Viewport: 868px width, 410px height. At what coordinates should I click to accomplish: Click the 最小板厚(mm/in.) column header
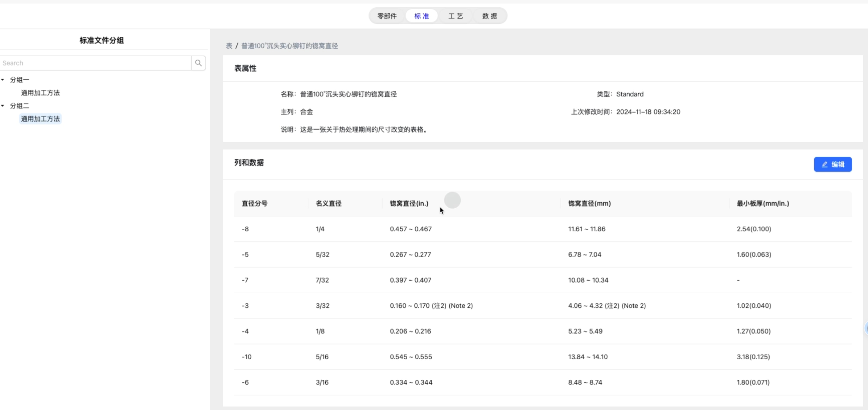tap(763, 203)
